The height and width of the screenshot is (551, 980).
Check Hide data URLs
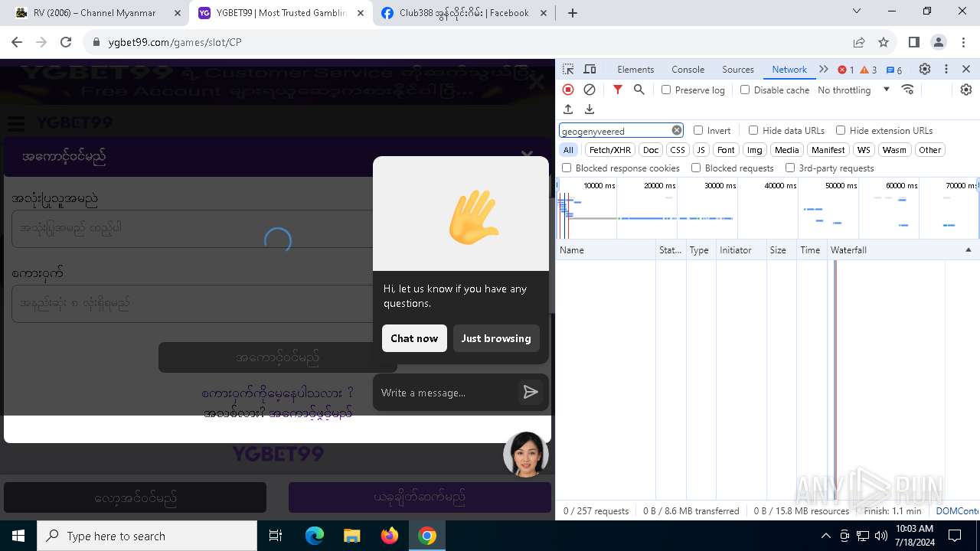pos(753,130)
